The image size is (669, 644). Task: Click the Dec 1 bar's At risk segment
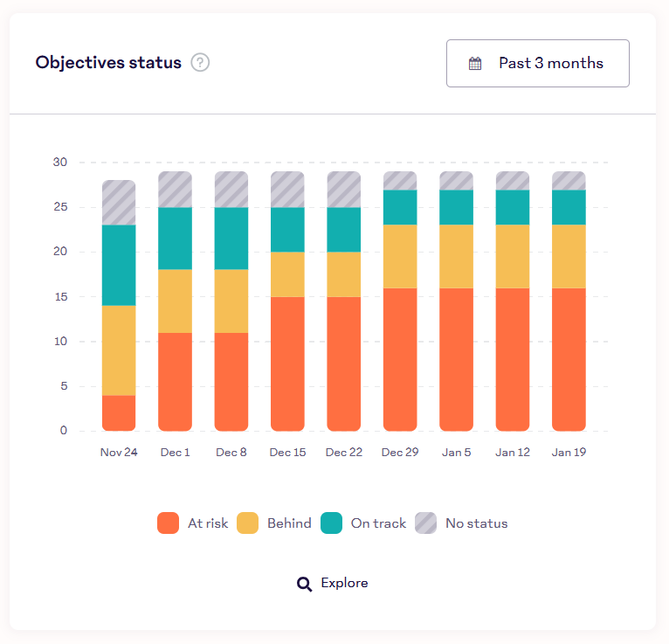[175, 382]
